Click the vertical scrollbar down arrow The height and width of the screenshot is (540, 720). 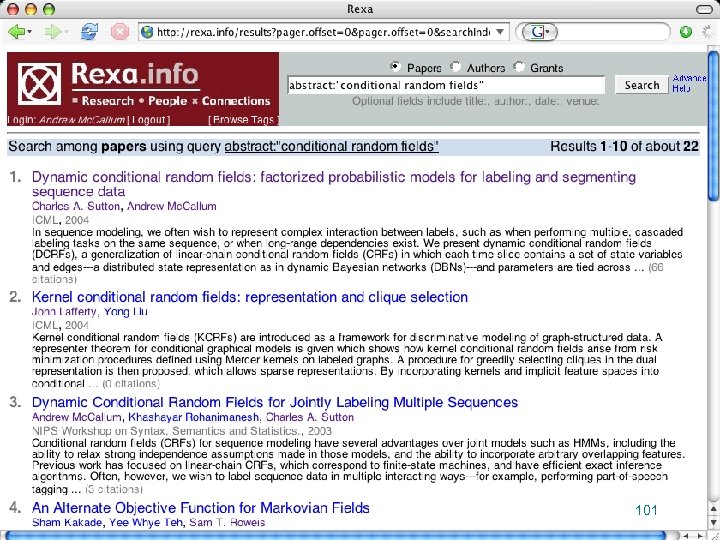coord(713,522)
